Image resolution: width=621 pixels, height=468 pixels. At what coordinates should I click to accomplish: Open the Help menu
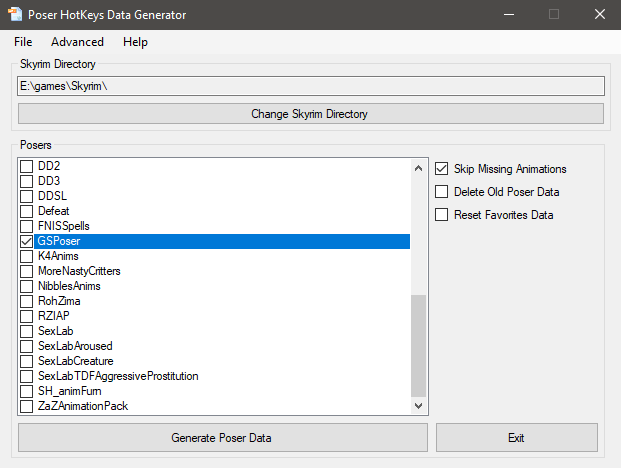135,42
